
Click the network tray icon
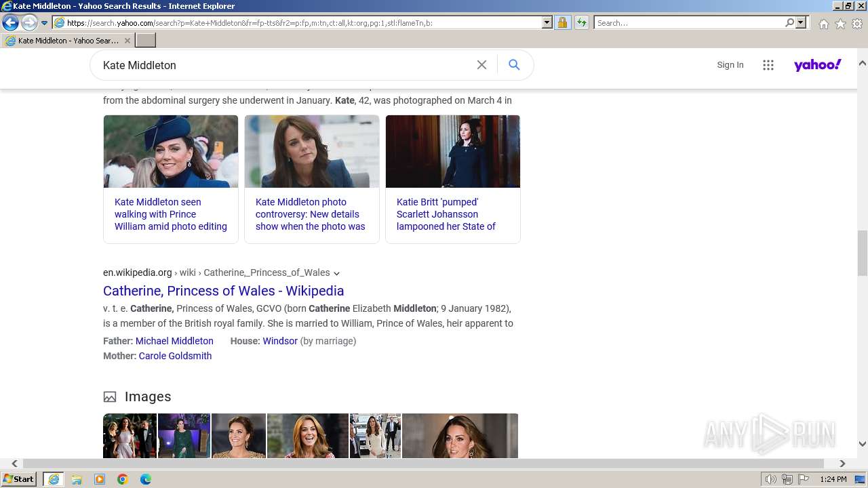point(787,479)
